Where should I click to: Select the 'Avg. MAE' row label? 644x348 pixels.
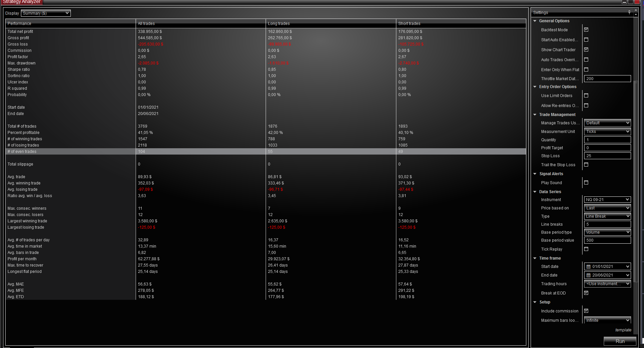[16, 284]
